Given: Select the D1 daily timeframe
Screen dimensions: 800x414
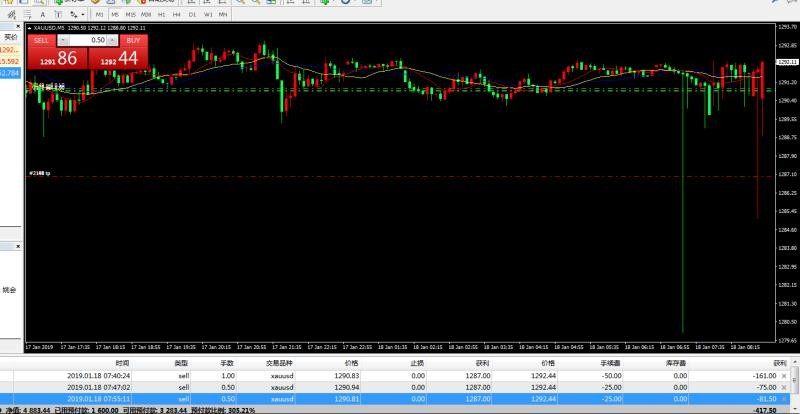Looking at the screenshot, I should tap(192, 15).
